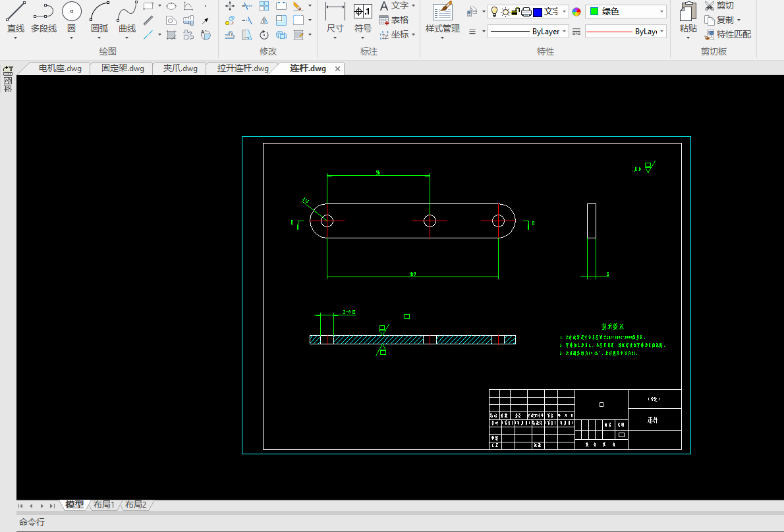
Task: Open 样式管理 style manager
Action: click(442, 12)
